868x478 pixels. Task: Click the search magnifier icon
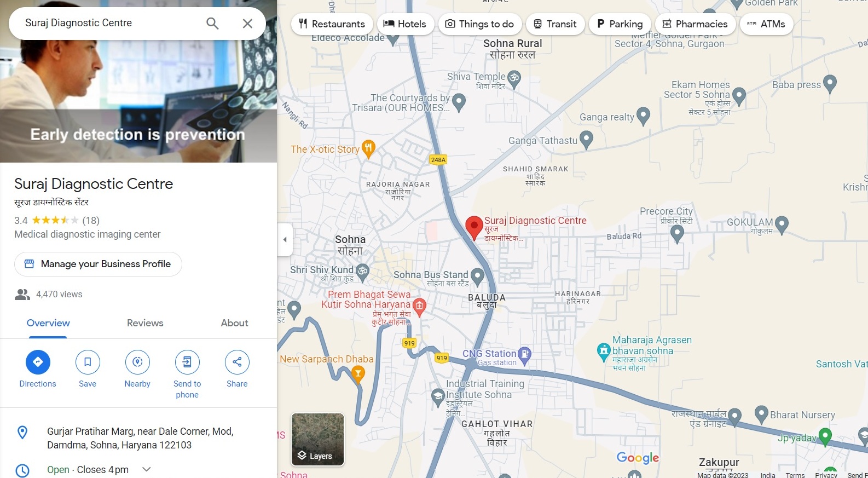click(212, 23)
